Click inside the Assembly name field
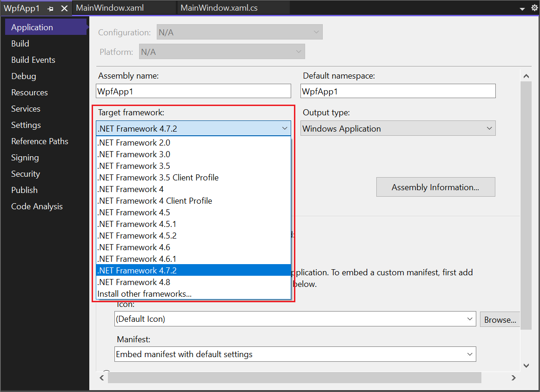The width and height of the screenshot is (540, 392). click(x=193, y=91)
